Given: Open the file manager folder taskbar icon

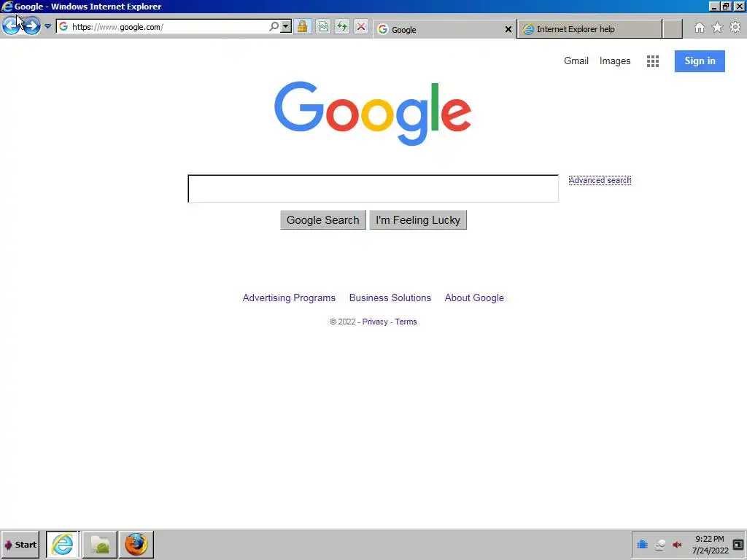Looking at the screenshot, I should tap(100, 544).
